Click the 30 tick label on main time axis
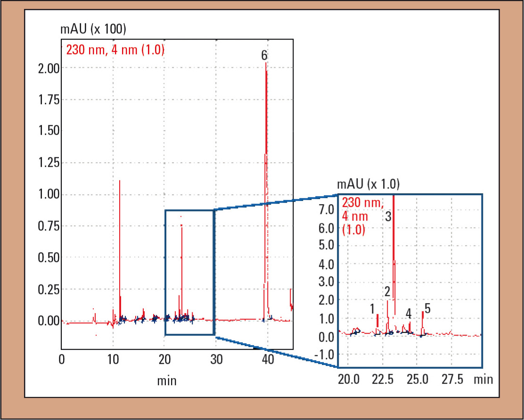 click(216, 360)
